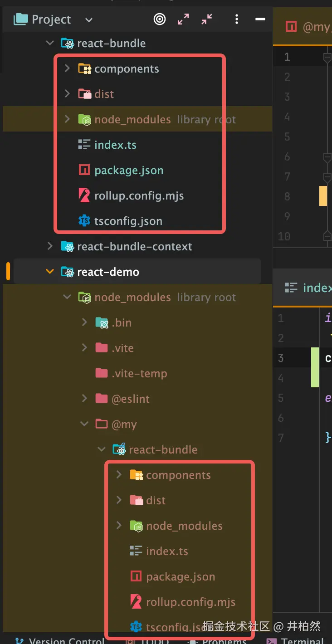Open the Project panel options menu

pyautogui.click(x=236, y=19)
